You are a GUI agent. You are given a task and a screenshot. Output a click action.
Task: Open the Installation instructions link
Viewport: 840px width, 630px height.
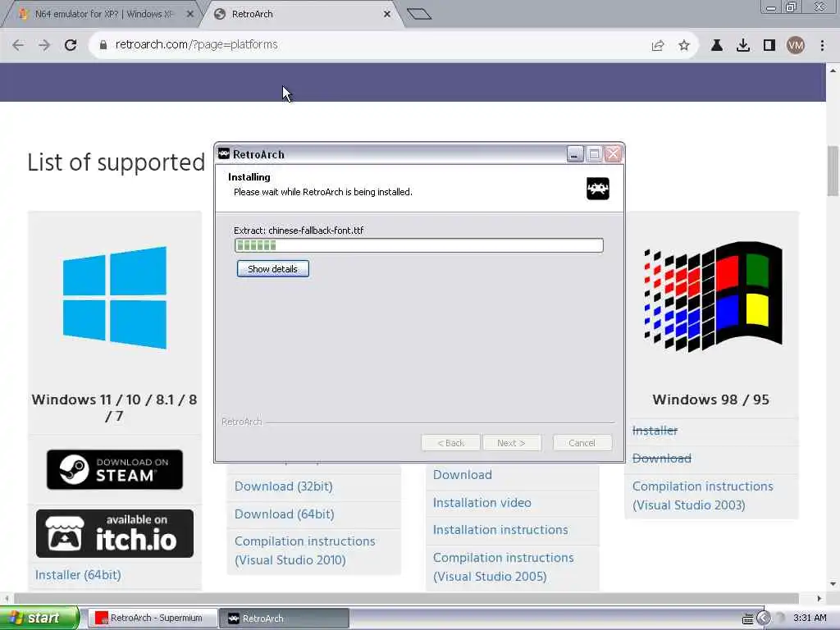coord(500,530)
